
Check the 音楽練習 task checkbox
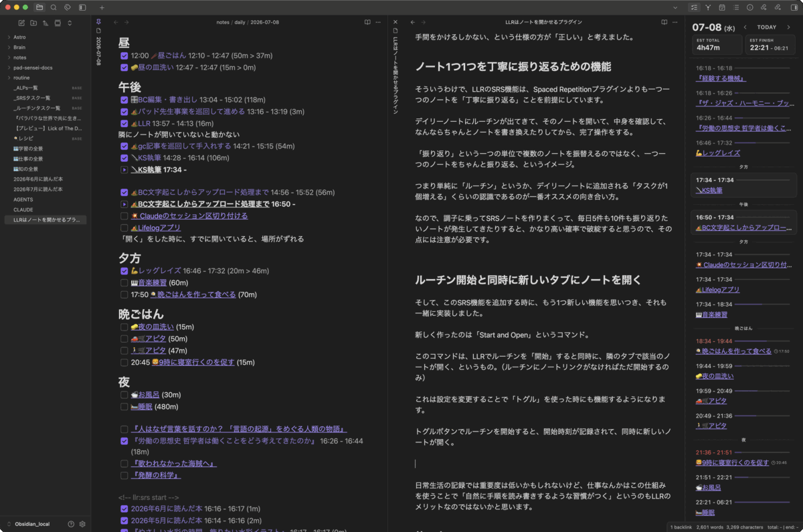coord(124,283)
